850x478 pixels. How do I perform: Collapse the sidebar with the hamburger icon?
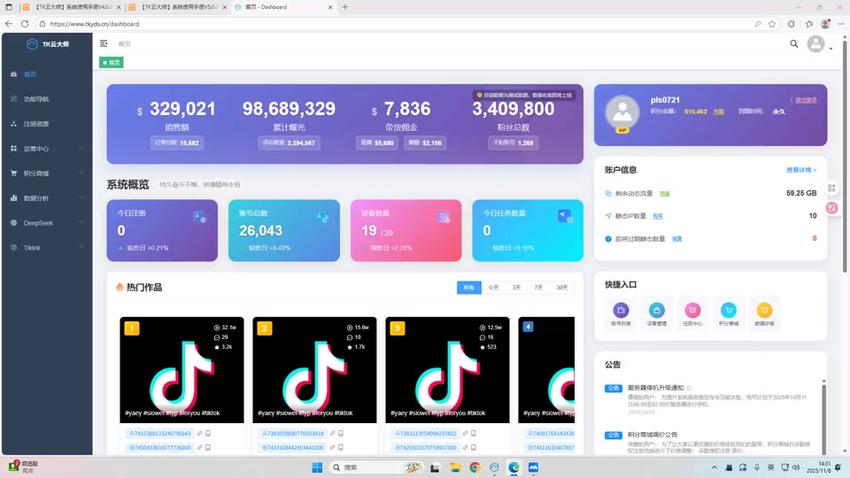click(x=104, y=43)
